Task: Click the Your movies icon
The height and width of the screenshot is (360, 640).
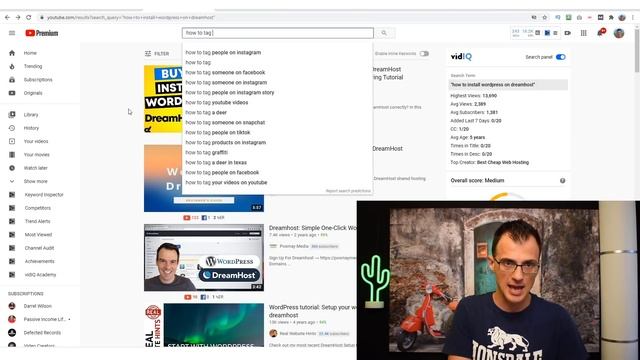Action: pos(12,155)
